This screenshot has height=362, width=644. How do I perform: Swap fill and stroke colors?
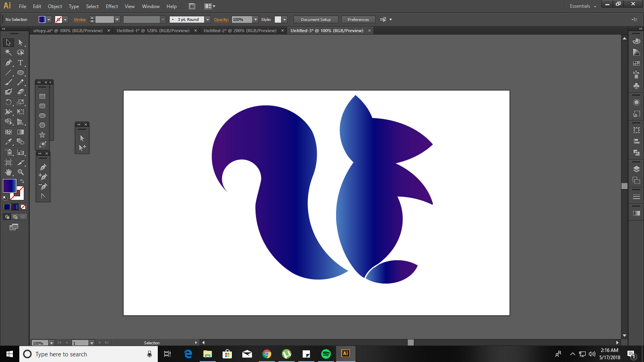click(x=22, y=181)
